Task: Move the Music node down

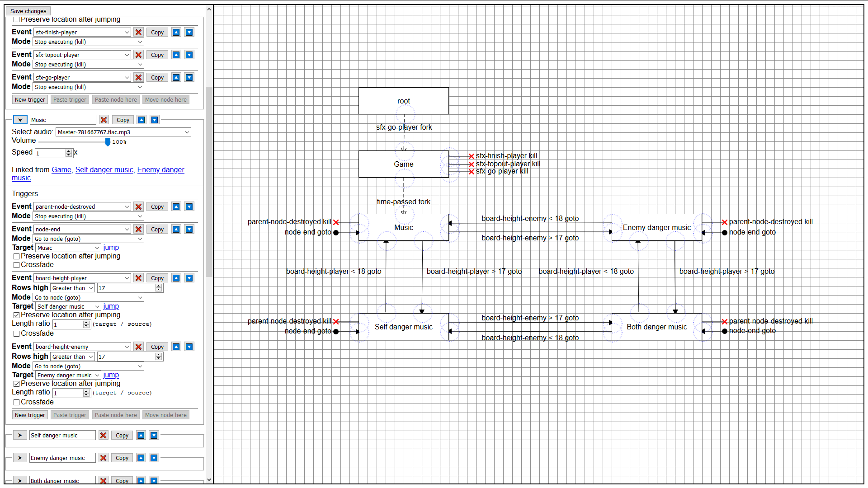Action: (155, 120)
